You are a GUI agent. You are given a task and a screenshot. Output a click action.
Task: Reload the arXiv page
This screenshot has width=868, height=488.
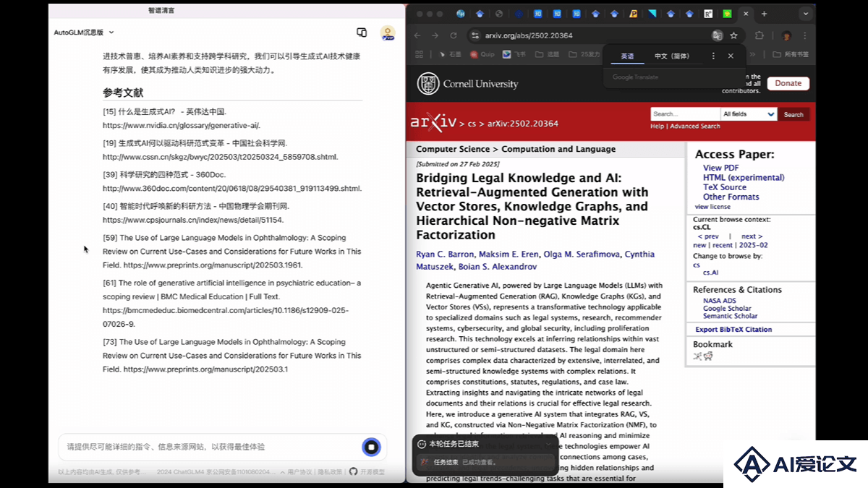click(454, 35)
